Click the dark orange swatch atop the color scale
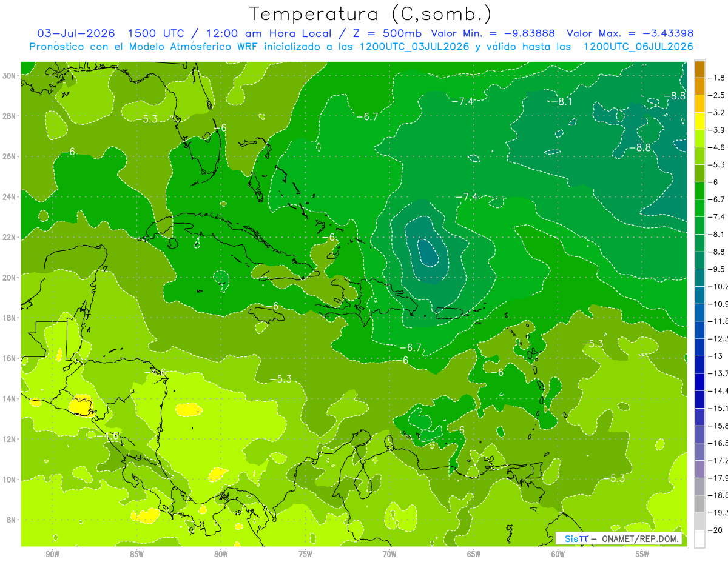This screenshot has height=562, width=728. tap(699, 70)
